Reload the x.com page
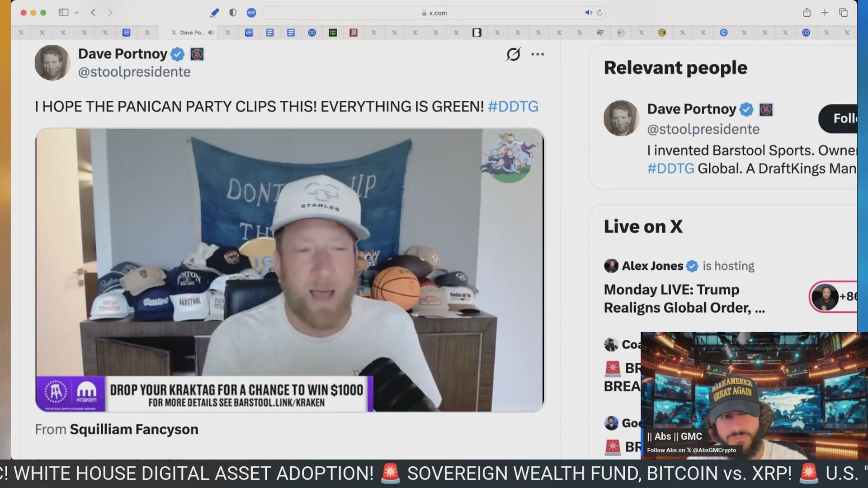Screen dimensions: 868x488 pyautogui.click(x=599, y=13)
